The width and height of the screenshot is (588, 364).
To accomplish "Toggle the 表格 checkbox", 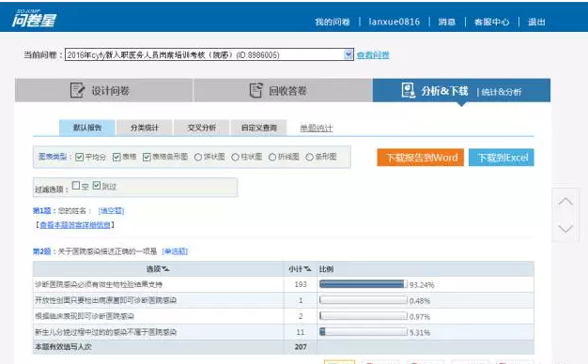I will tap(116, 157).
